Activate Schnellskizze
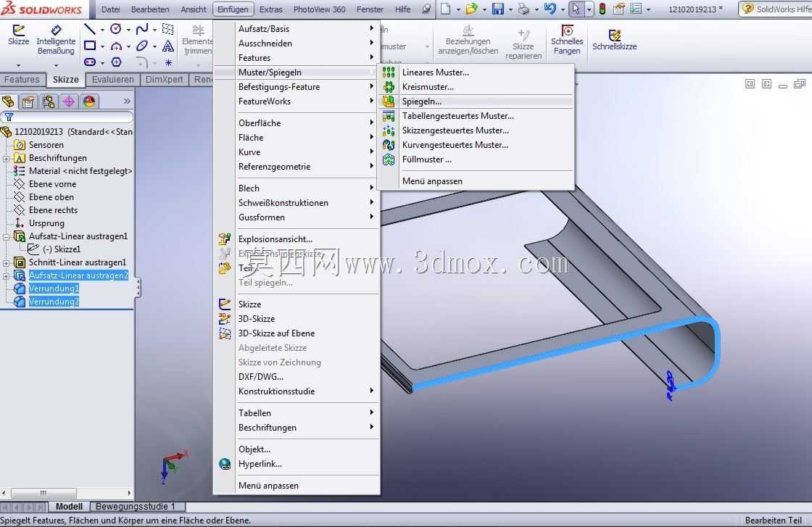812x527 pixels. pos(615,39)
